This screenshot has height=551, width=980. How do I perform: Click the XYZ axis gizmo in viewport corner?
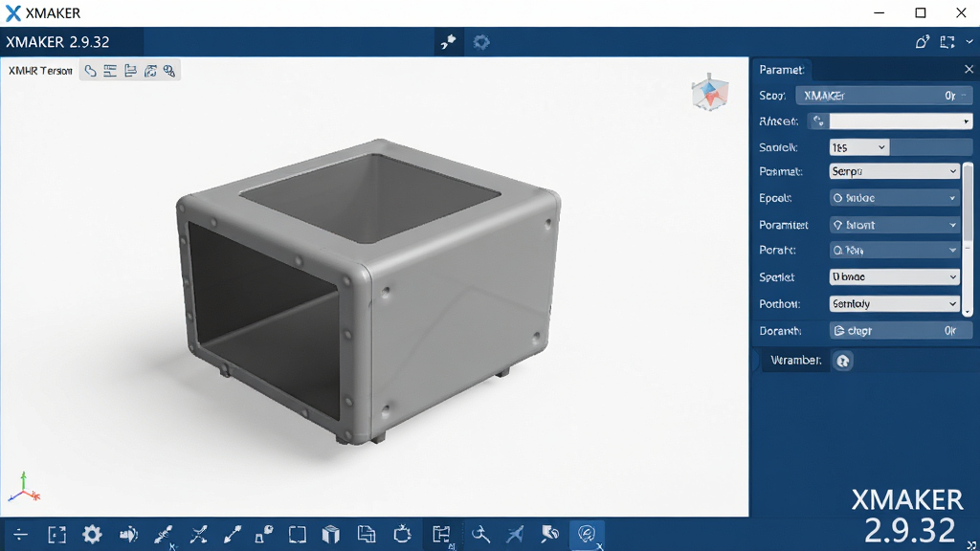24,487
